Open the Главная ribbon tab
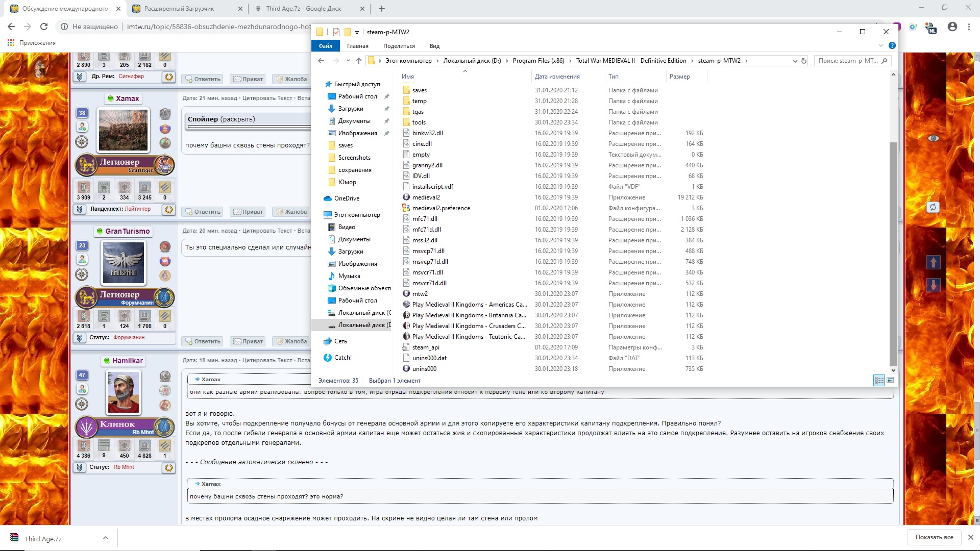The height and width of the screenshot is (551, 980). pyautogui.click(x=358, y=46)
